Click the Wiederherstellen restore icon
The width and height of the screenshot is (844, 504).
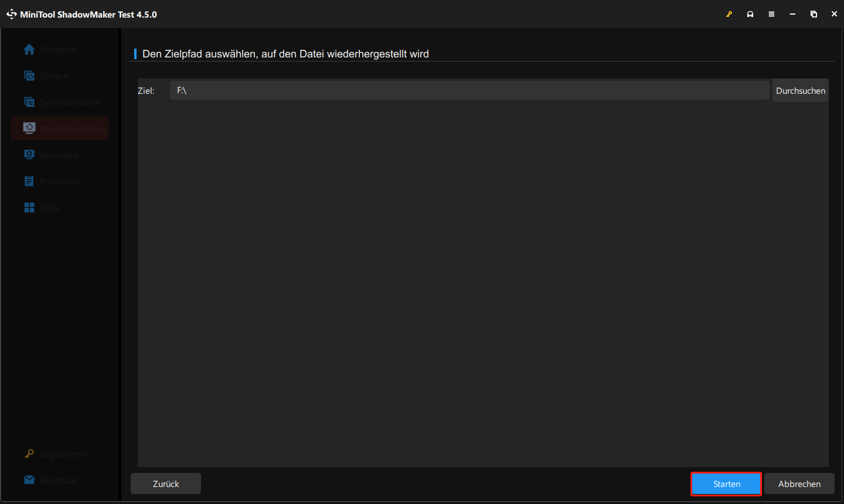[29, 128]
